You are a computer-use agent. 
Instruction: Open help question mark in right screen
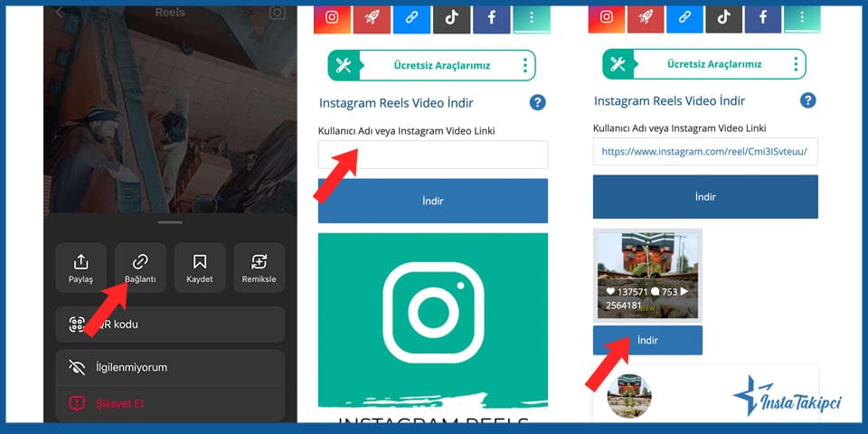coord(808,100)
